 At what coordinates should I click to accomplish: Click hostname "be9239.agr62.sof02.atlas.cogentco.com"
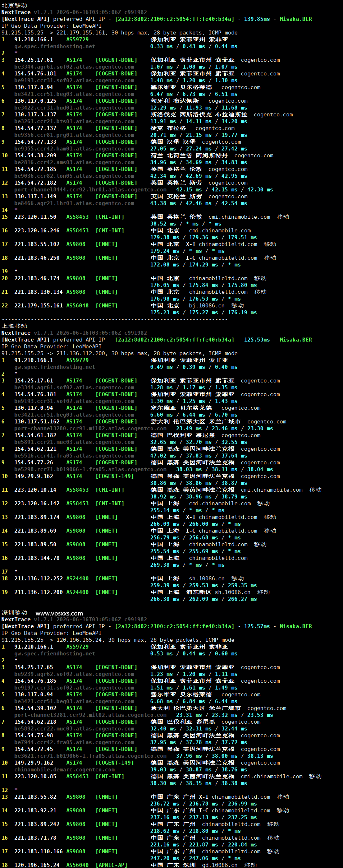point(74,674)
